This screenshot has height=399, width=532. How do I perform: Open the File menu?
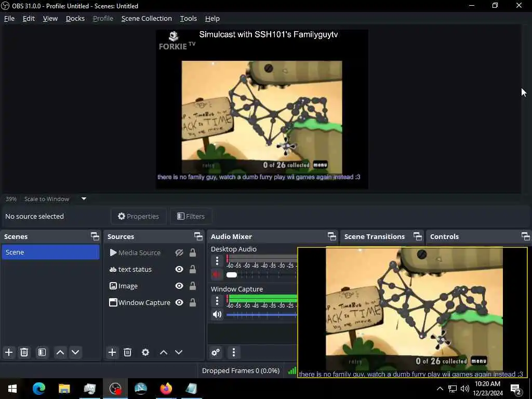tap(9, 18)
